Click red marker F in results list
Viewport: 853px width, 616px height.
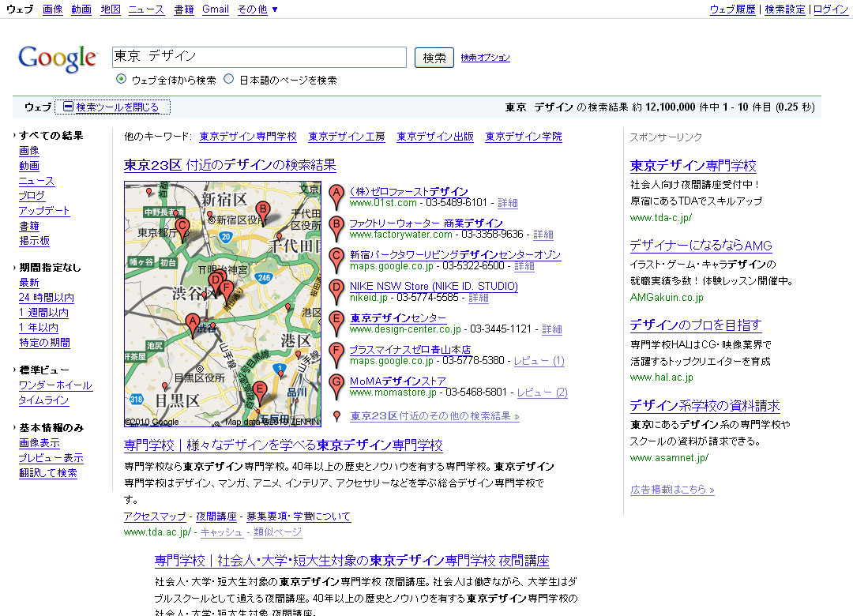[x=336, y=353]
